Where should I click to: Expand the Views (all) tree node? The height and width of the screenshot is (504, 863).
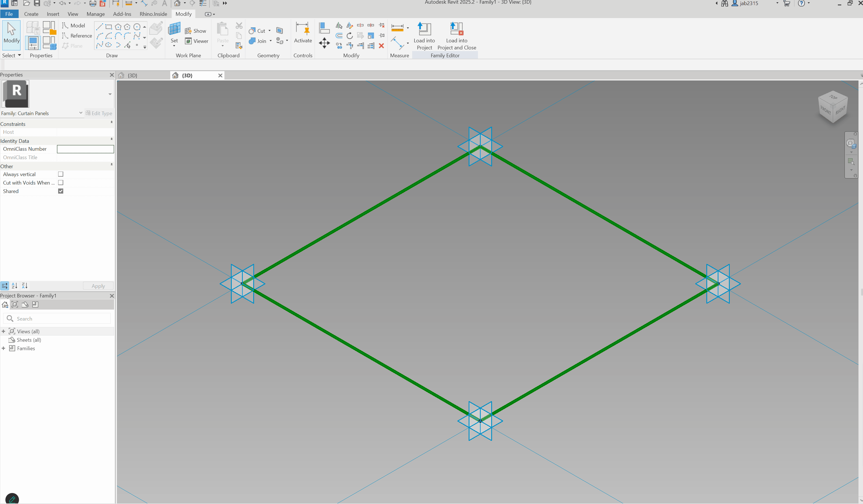click(3, 331)
